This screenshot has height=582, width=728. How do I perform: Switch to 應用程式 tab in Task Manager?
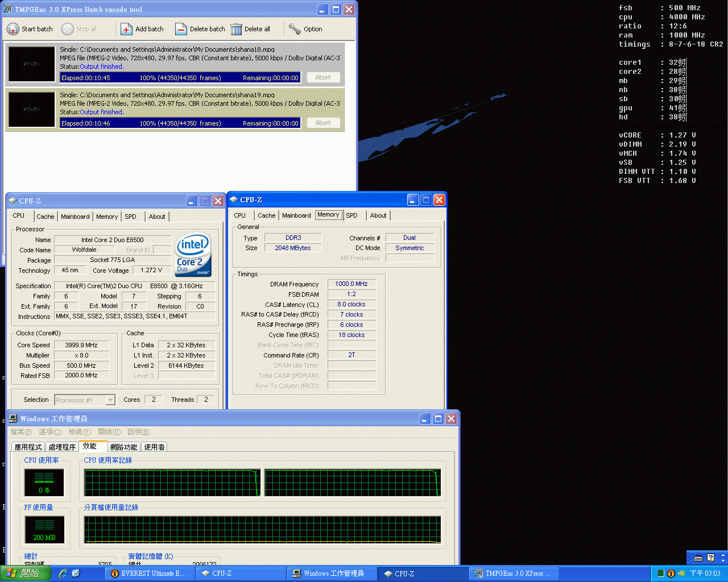pyautogui.click(x=28, y=447)
